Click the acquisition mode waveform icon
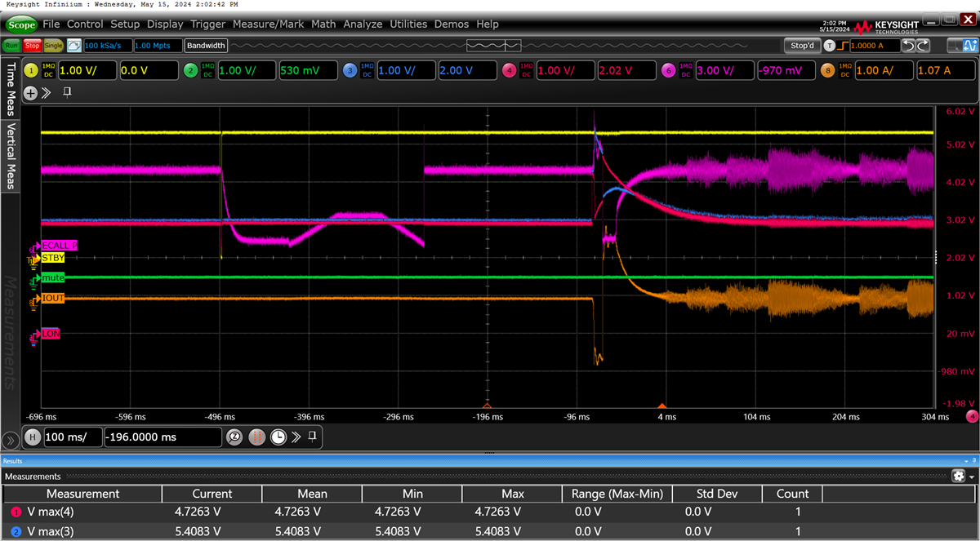The image size is (980, 541). (x=73, y=46)
